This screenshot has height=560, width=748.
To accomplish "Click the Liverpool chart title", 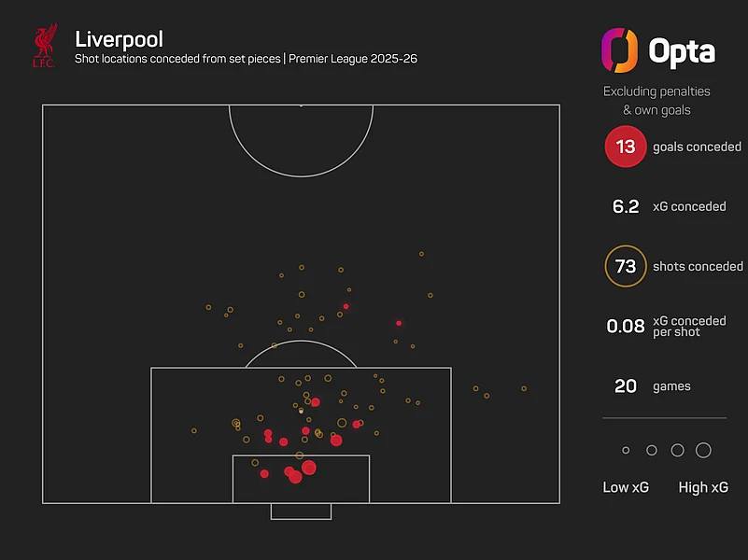I will point(119,39).
